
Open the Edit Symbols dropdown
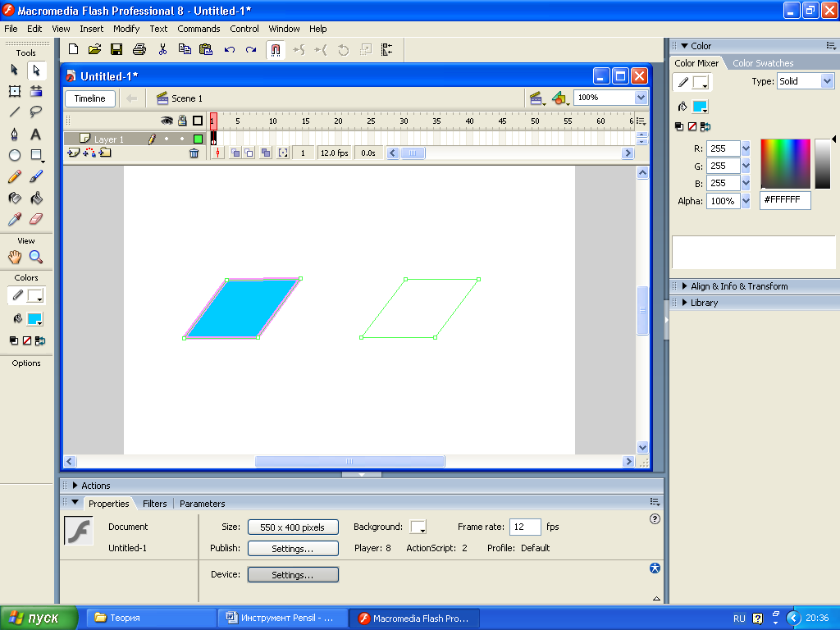tap(560, 98)
